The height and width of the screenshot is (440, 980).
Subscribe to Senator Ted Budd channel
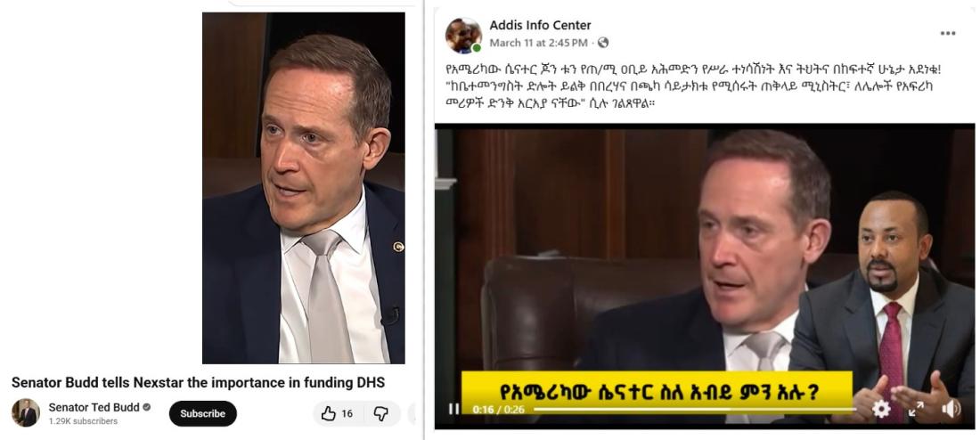click(202, 413)
